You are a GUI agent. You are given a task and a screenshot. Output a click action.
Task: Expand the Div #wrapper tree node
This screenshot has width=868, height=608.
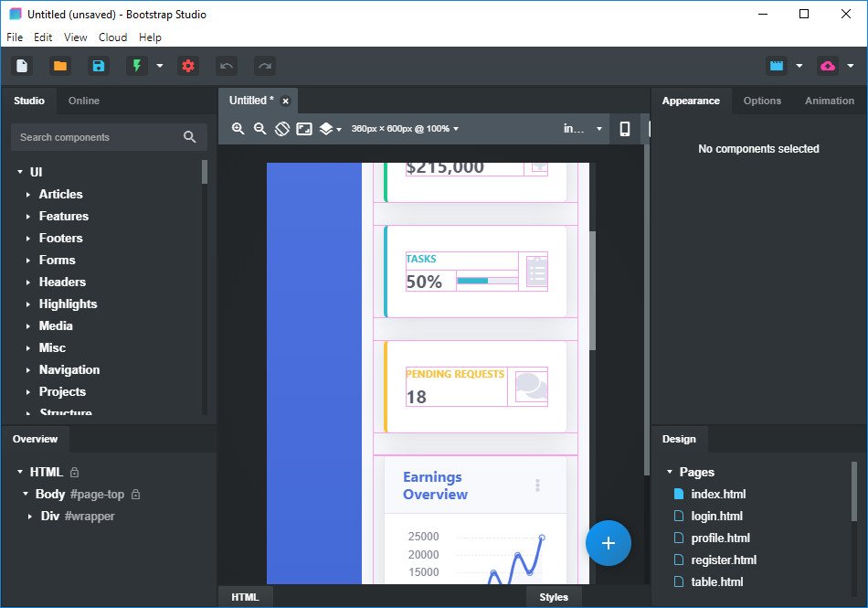[30, 517]
